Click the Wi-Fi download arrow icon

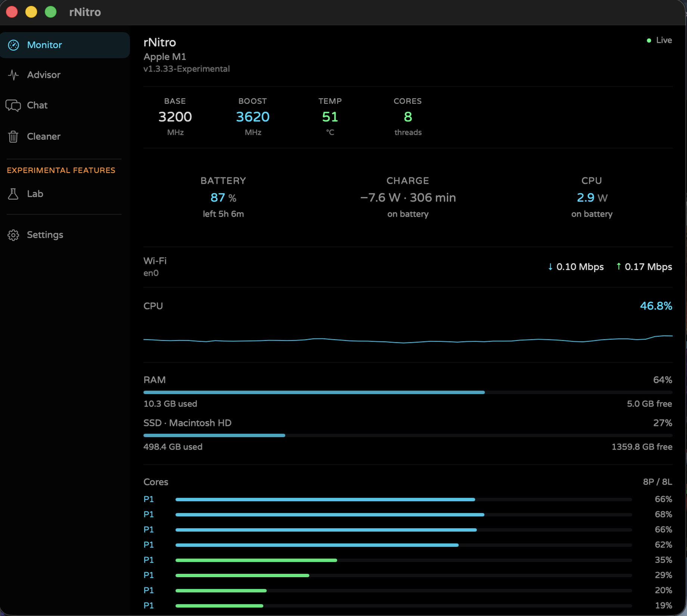tap(550, 267)
